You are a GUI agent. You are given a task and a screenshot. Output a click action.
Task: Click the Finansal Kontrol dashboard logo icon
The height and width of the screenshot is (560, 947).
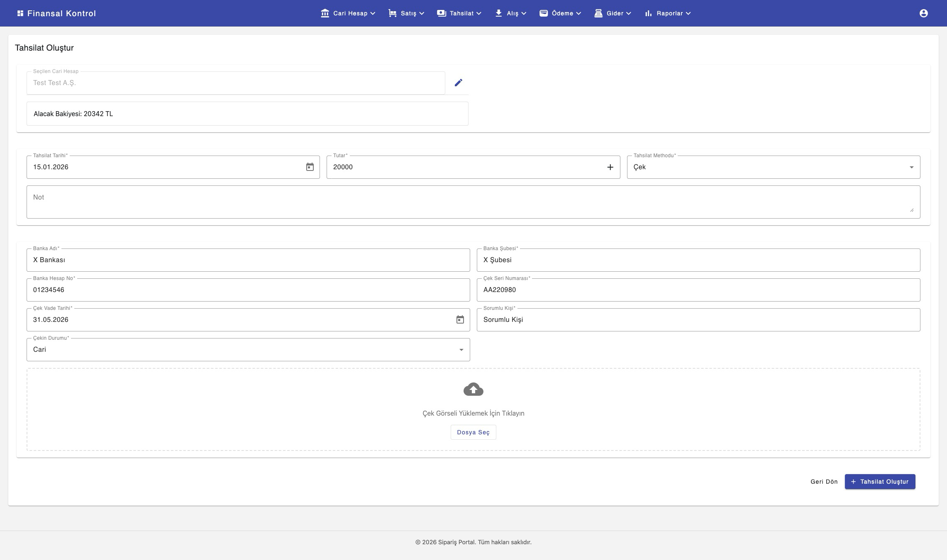[20, 13]
